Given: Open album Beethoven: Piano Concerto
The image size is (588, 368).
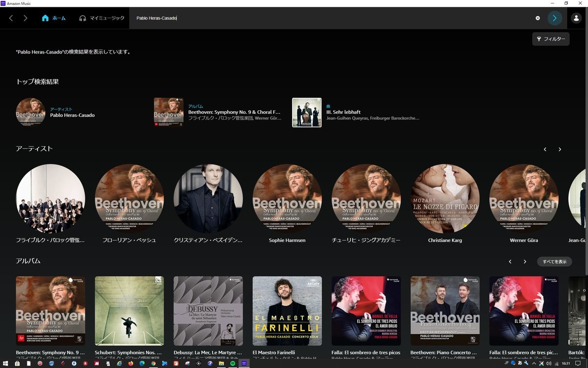Looking at the screenshot, I should coord(445,311).
